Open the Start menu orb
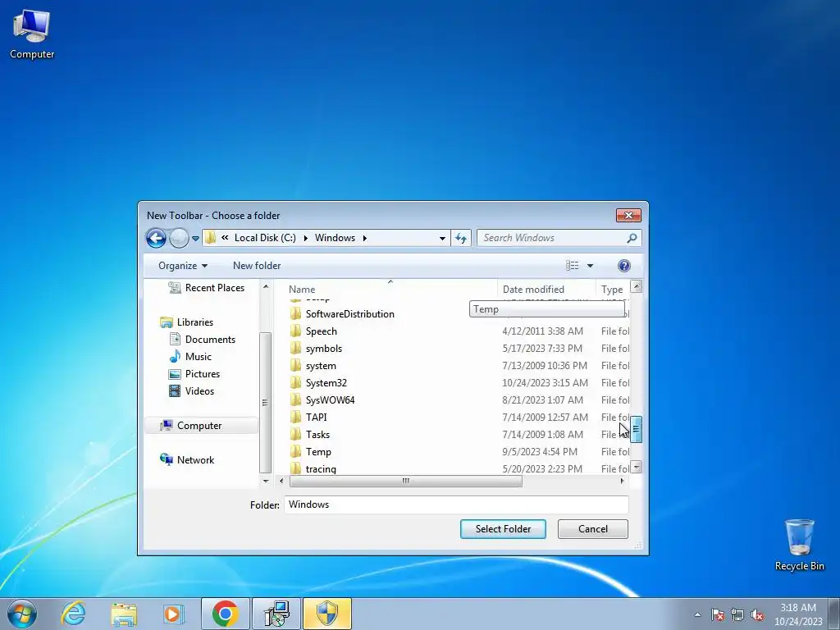 pyautogui.click(x=22, y=614)
